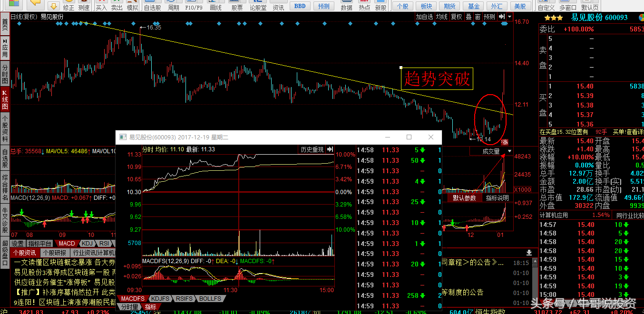
Task: Click the 期货 futures button
Action: (450, 6)
